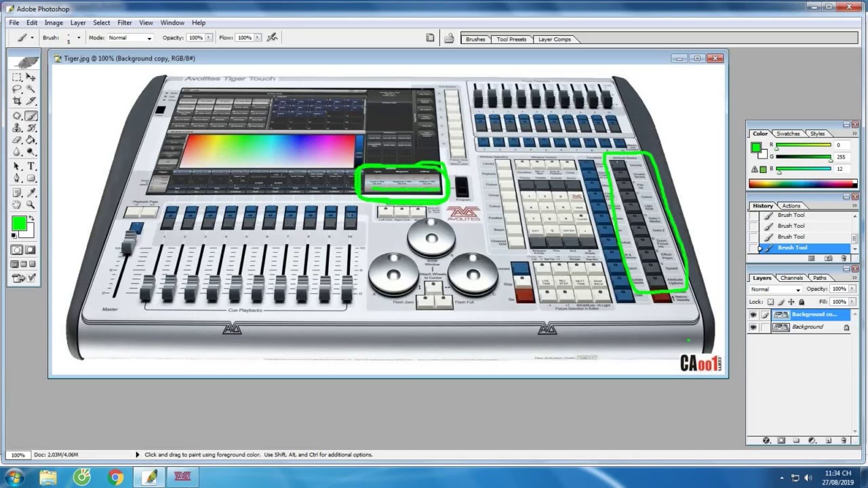The image size is (868, 488).
Task: Open layer blending mode dropdown
Action: 775,289
